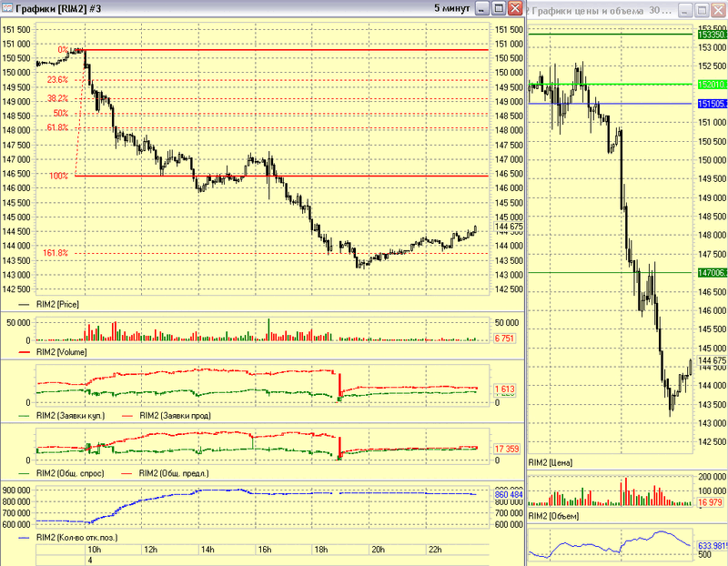Image resolution: width=728 pixels, height=566 pixels.
Task: Select the 161.8% Fibonacci level label
Action: 56,253
